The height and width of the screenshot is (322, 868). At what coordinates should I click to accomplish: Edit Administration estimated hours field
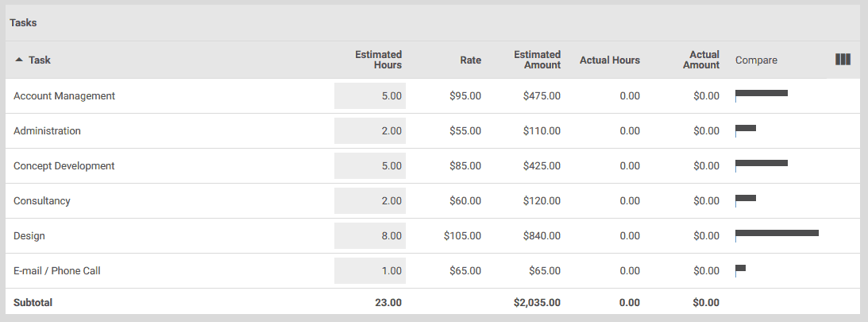(370, 131)
